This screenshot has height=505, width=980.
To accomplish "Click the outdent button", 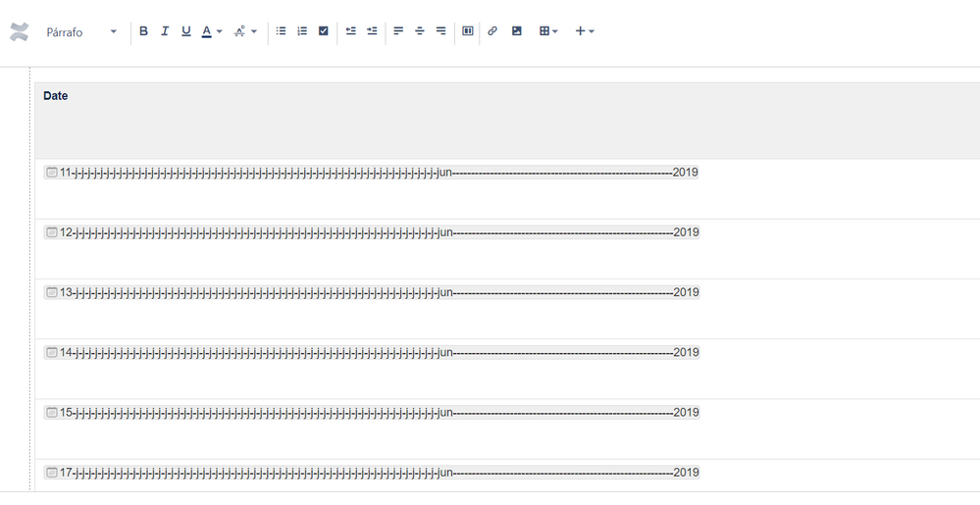I will click(x=351, y=30).
